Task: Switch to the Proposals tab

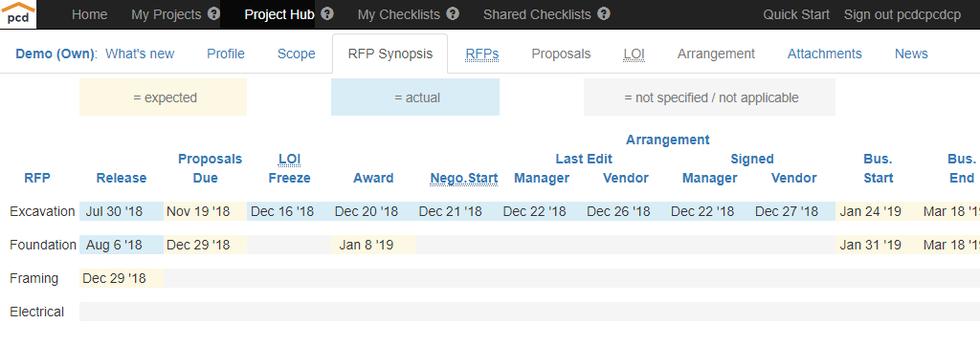Action: coord(561,54)
